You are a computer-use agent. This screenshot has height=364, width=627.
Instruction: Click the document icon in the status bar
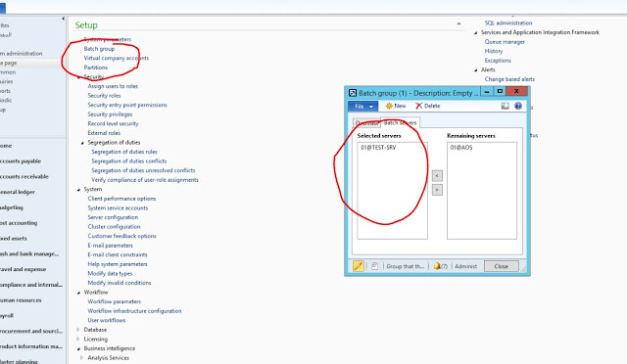coord(374,266)
